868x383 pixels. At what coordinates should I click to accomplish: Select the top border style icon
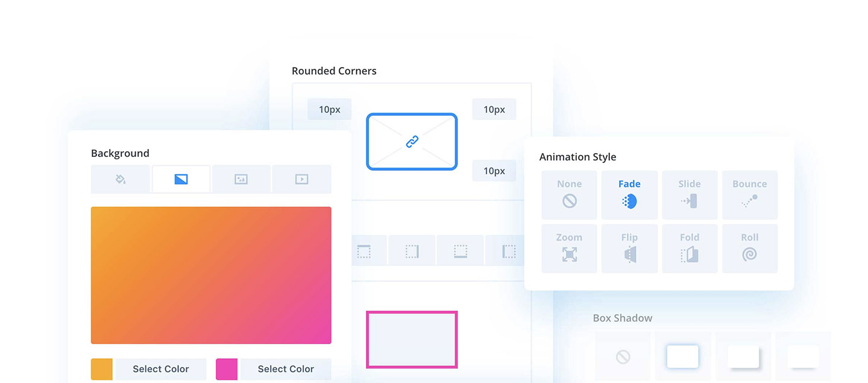(x=363, y=251)
